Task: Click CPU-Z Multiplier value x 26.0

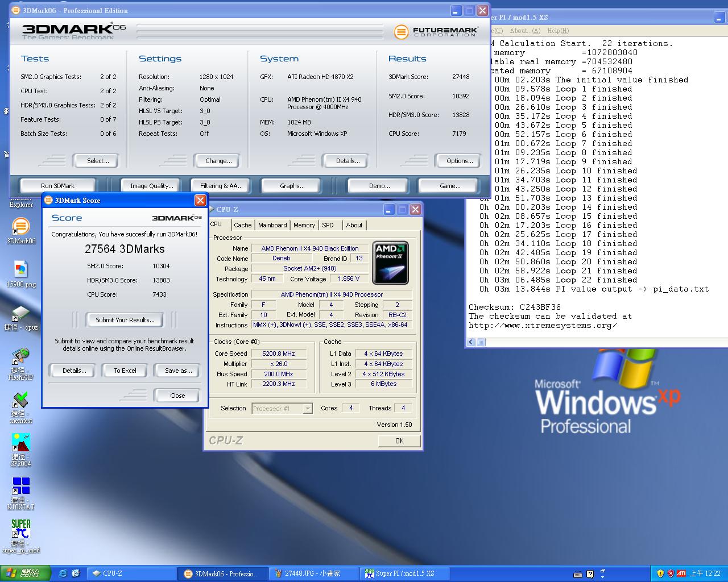Action: coord(279,364)
